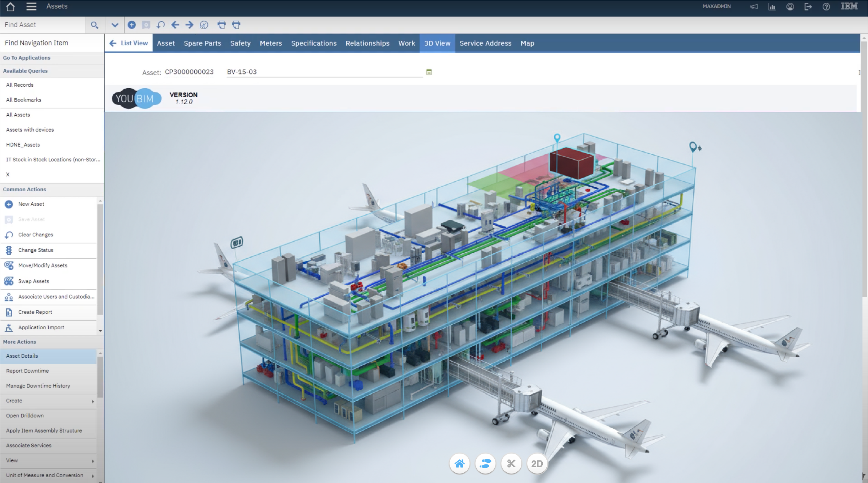Click the Bulletins megaphone icon
The width and height of the screenshot is (868, 483).
pos(754,6)
